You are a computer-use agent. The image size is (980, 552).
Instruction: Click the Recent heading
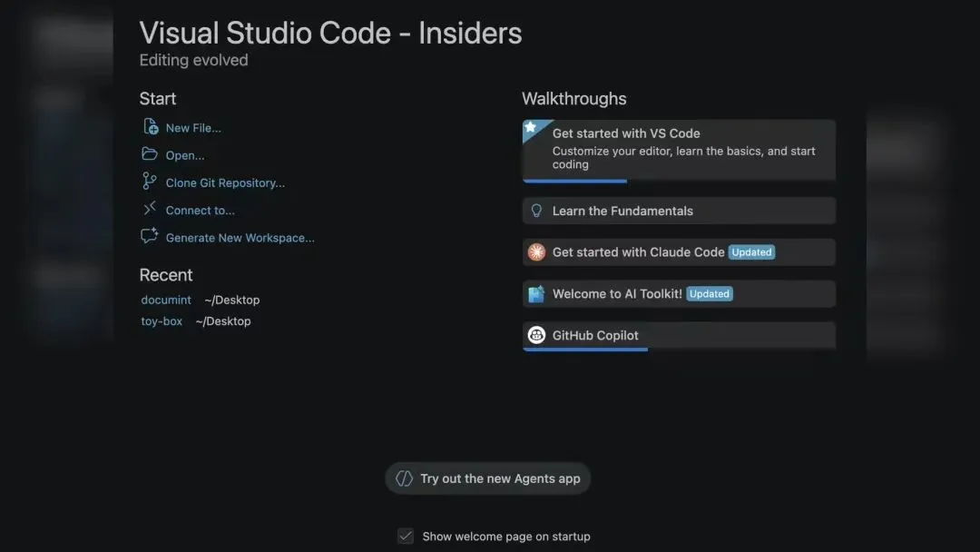pos(166,275)
